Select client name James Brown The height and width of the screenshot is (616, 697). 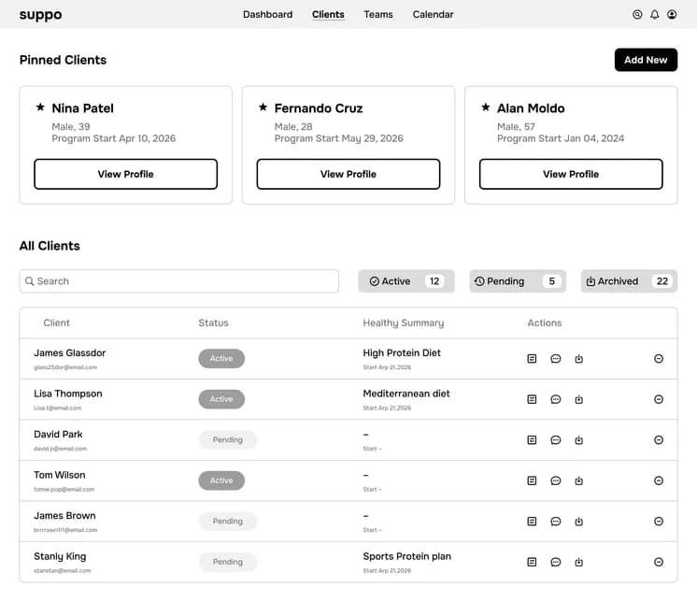[64, 516]
